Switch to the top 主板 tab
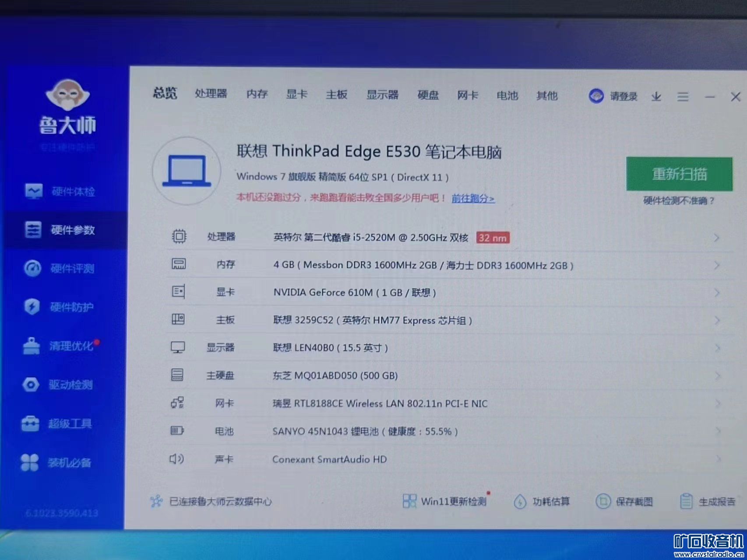 point(336,94)
